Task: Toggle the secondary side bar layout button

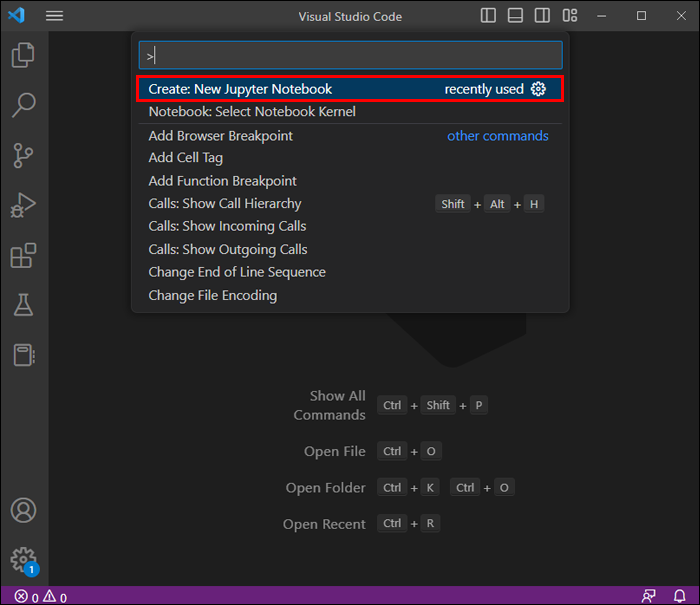Action: 542,16
